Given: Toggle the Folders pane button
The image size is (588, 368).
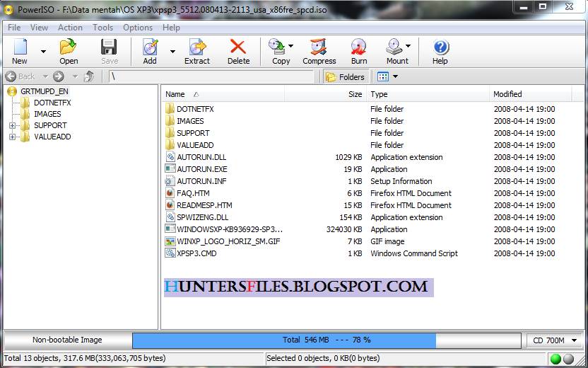Looking at the screenshot, I should click(x=346, y=77).
